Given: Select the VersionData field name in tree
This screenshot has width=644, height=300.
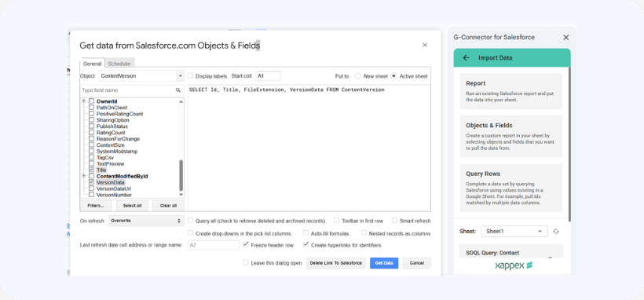Looking at the screenshot, I should (x=111, y=182).
